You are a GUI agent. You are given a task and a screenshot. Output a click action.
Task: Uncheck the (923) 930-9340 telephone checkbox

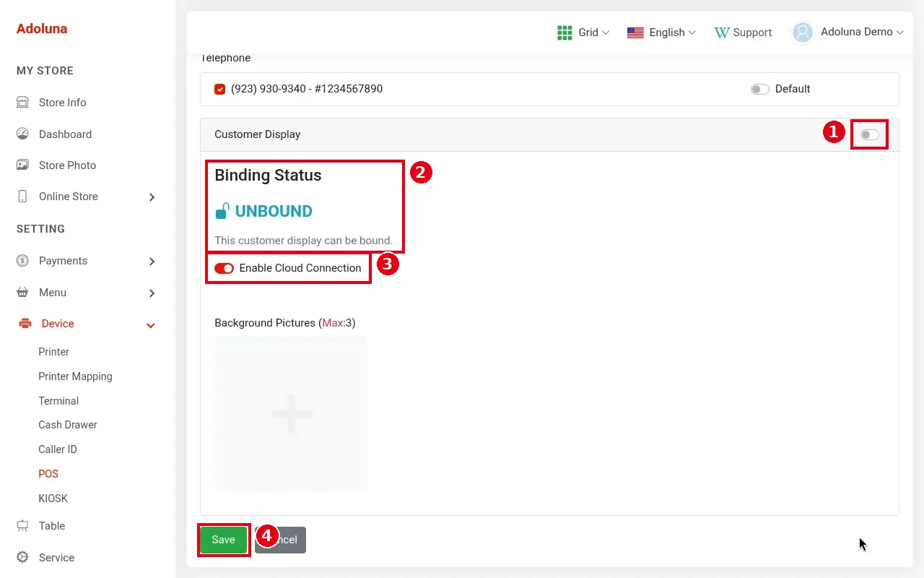pyautogui.click(x=220, y=90)
